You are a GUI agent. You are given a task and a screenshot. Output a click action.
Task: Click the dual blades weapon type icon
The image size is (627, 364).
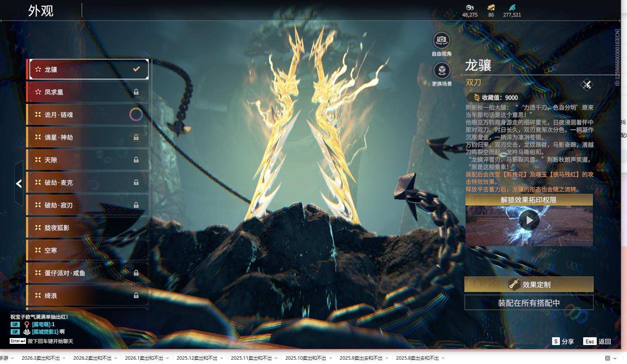pos(586,85)
